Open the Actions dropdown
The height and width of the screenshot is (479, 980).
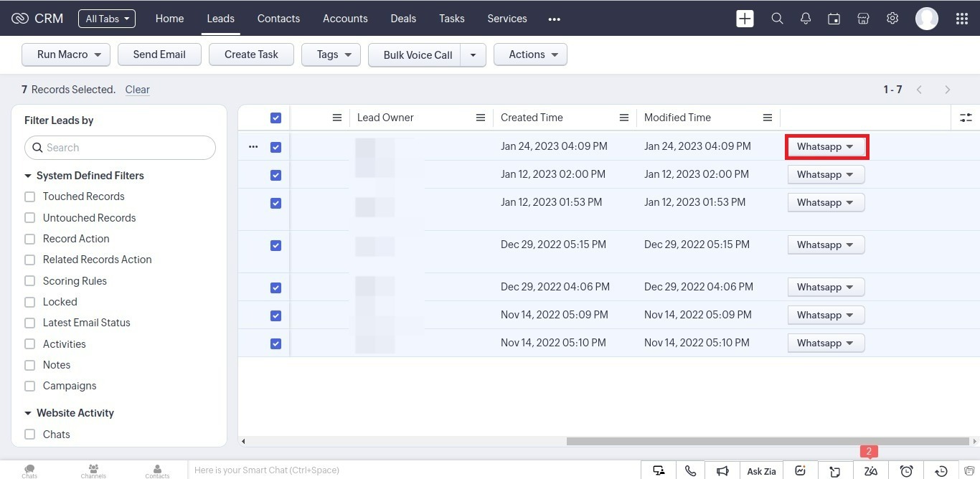coord(530,54)
